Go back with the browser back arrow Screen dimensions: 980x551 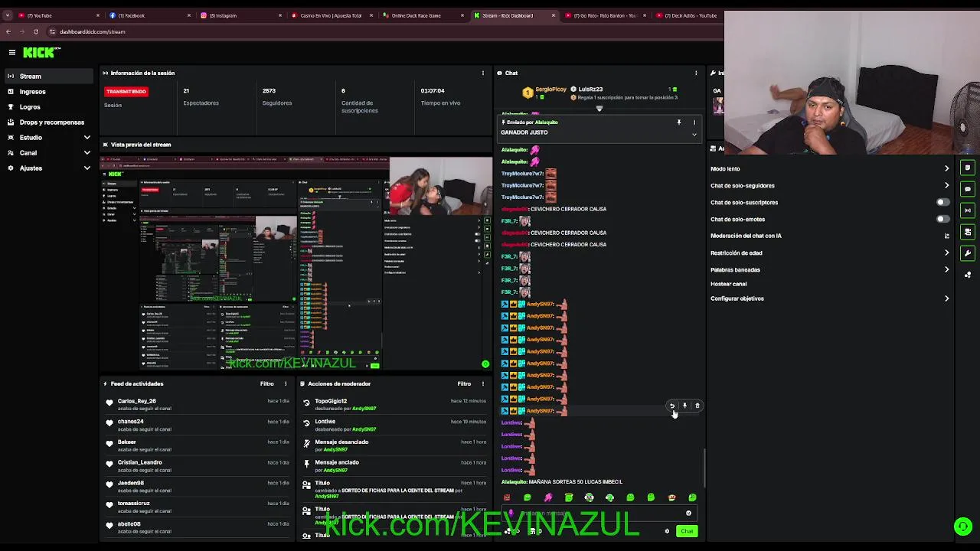[x=8, y=31]
